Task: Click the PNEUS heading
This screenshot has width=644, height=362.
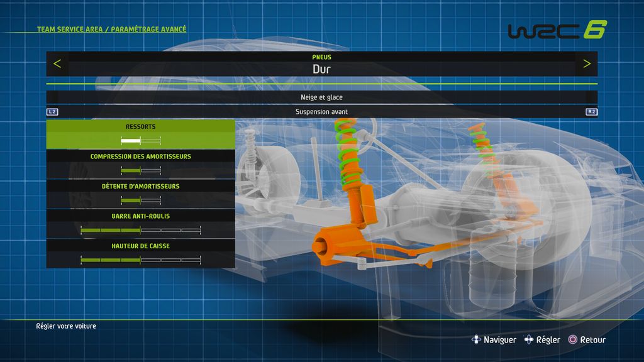Action: [321, 57]
